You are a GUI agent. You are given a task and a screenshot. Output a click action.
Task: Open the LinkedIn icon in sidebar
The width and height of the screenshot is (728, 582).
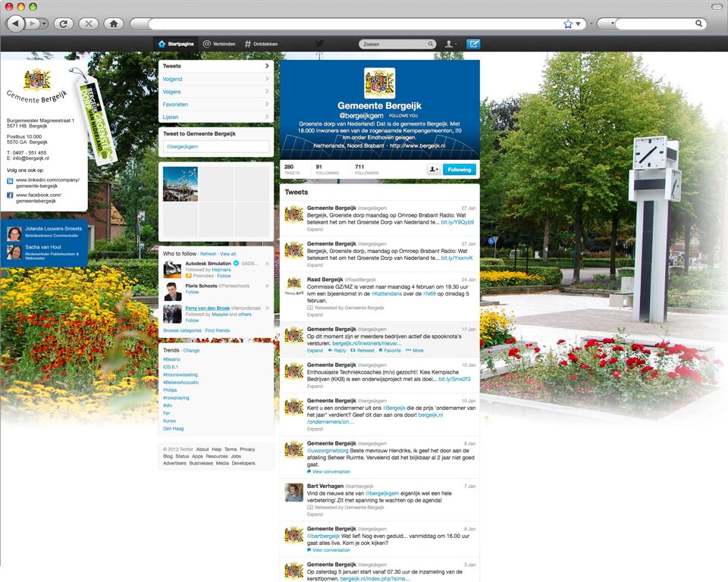(10, 181)
